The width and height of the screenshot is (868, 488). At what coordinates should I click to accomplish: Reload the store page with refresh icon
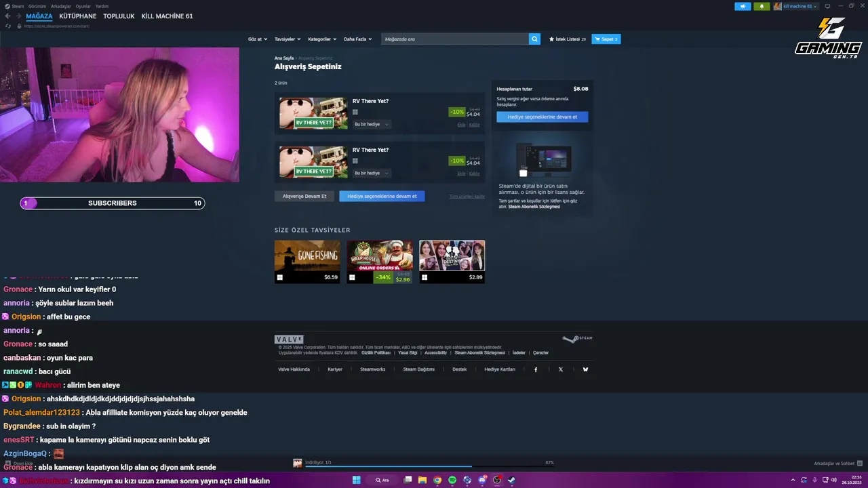7,26
